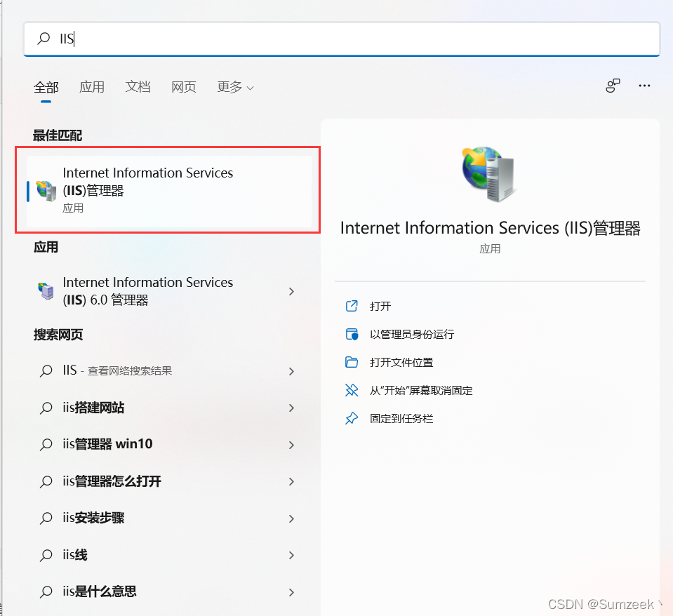Click search icon beside iis管理器 win10

coord(46,445)
